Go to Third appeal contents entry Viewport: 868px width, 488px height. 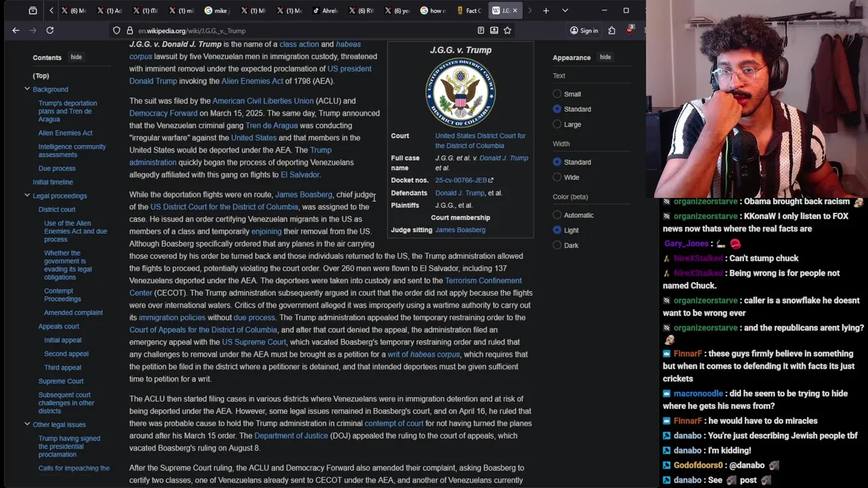pyautogui.click(x=62, y=368)
